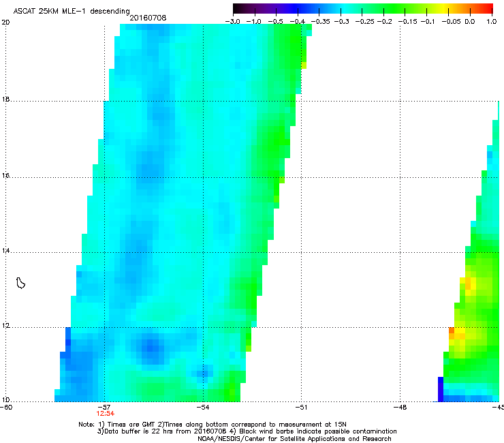Click the red end of the color bar
The height and width of the screenshot is (443, 504).
click(x=488, y=9)
